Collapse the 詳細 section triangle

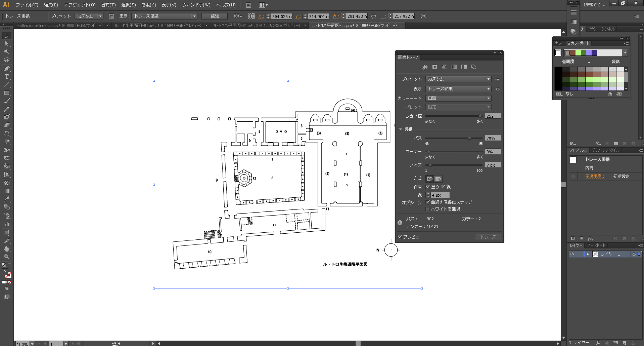pyautogui.click(x=401, y=129)
